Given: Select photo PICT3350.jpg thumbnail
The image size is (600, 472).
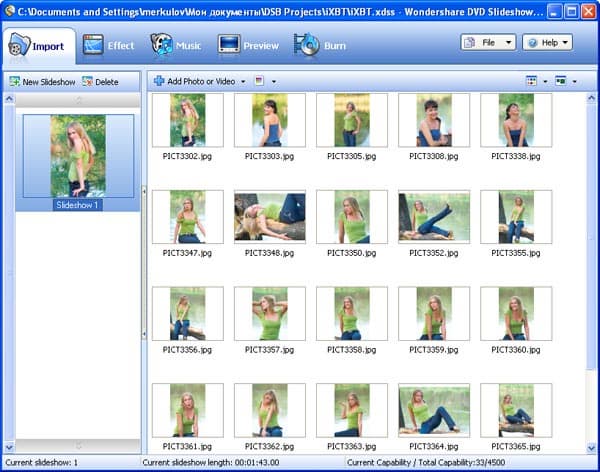Looking at the screenshot, I should (352, 217).
